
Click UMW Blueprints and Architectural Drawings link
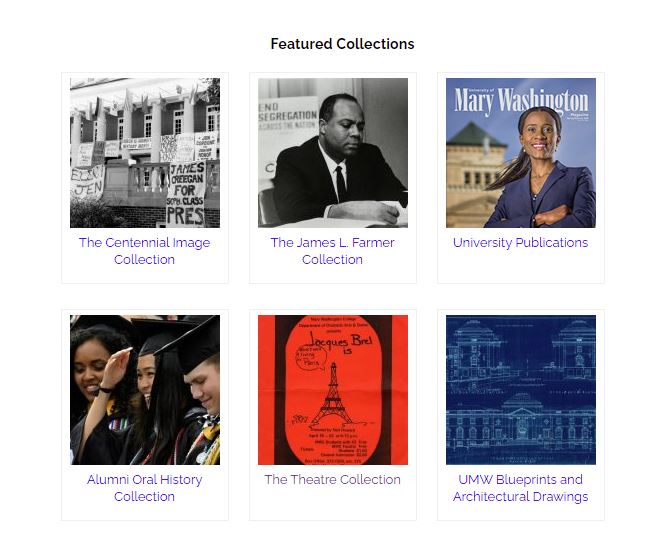pyautogui.click(x=520, y=488)
